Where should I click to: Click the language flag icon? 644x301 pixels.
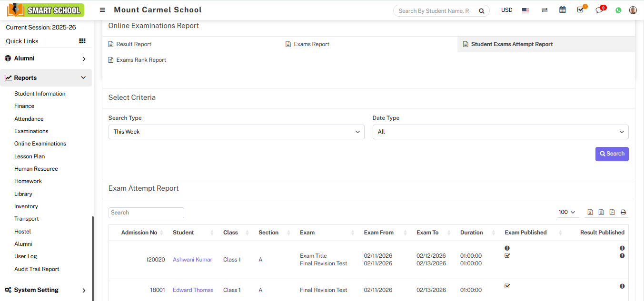pyautogui.click(x=525, y=10)
